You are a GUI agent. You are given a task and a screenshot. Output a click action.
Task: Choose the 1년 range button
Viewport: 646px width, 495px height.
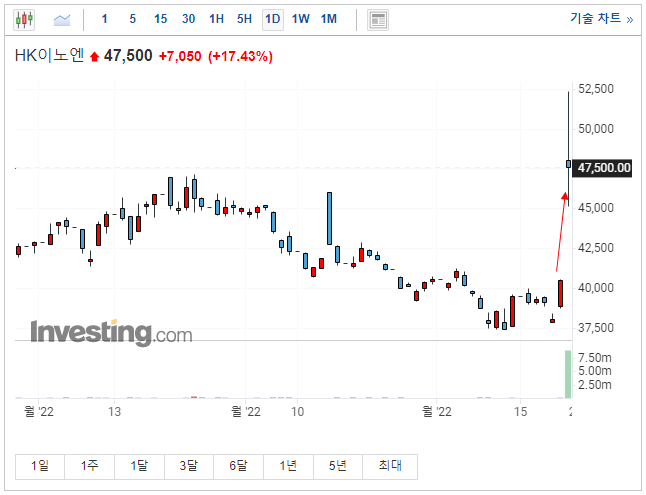pos(288,467)
